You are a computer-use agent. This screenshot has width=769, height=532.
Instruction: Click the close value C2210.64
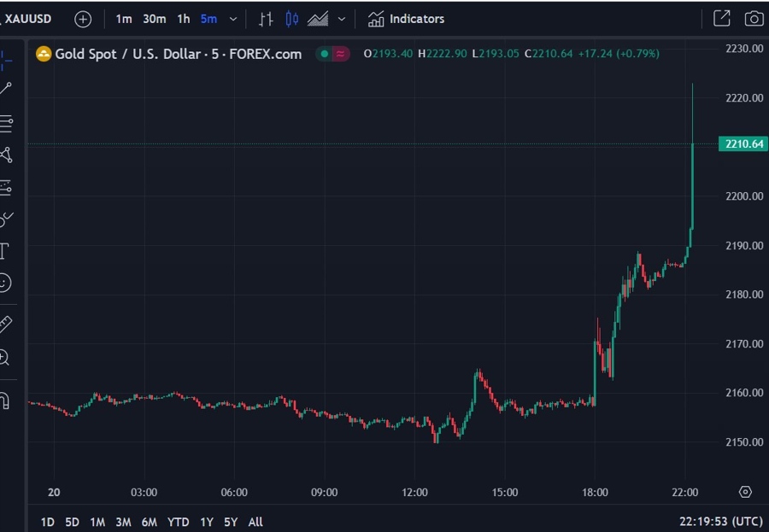(x=549, y=54)
